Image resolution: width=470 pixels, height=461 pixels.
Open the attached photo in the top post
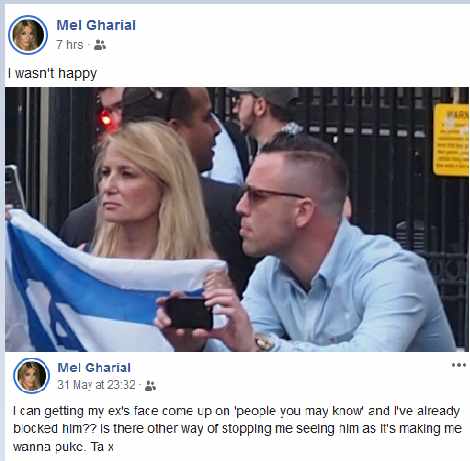237,219
